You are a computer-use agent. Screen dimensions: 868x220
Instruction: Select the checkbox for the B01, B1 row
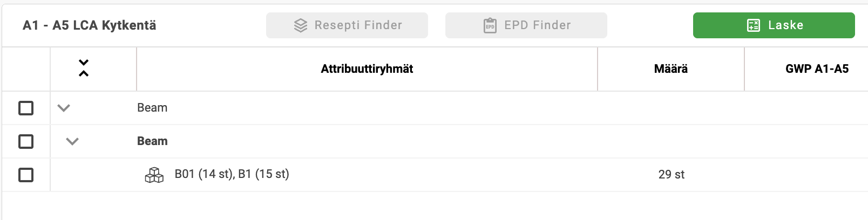pos(26,175)
